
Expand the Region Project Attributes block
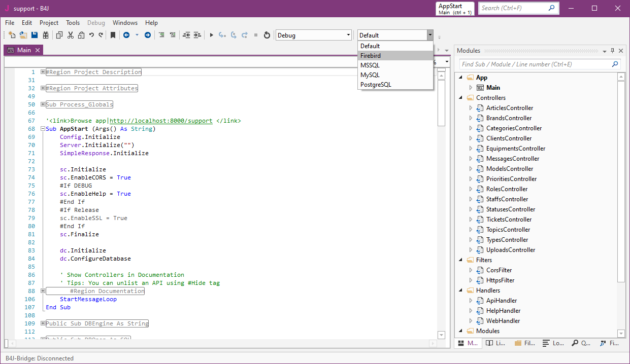(43, 88)
